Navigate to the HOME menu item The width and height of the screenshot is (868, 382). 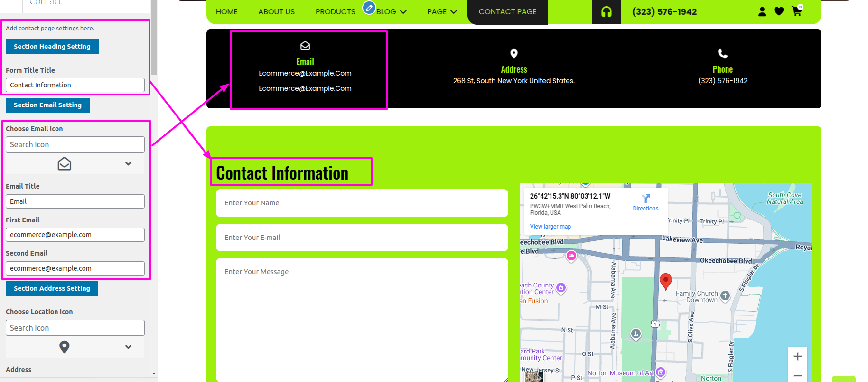coord(226,12)
